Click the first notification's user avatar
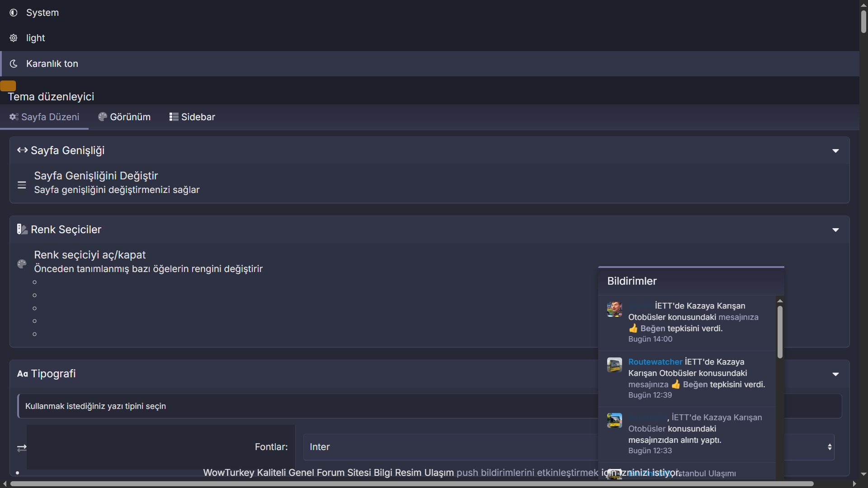This screenshot has height=488, width=868. 614,310
